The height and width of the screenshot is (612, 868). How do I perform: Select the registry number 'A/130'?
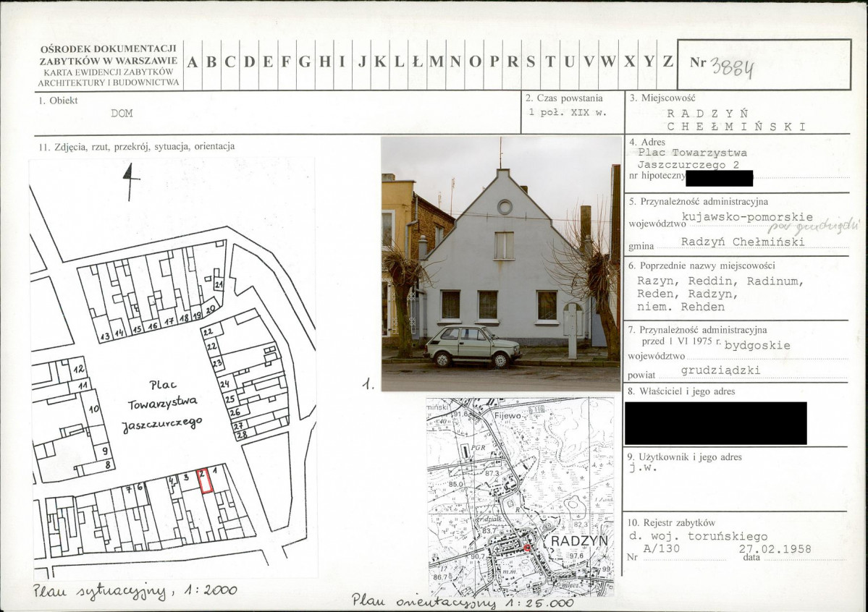[662, 548]
